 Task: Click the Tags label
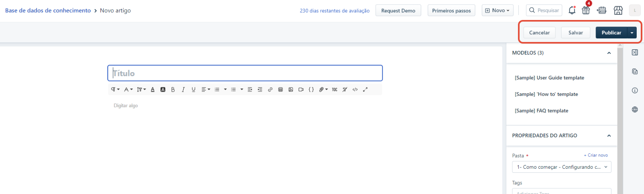pos(517,183)
